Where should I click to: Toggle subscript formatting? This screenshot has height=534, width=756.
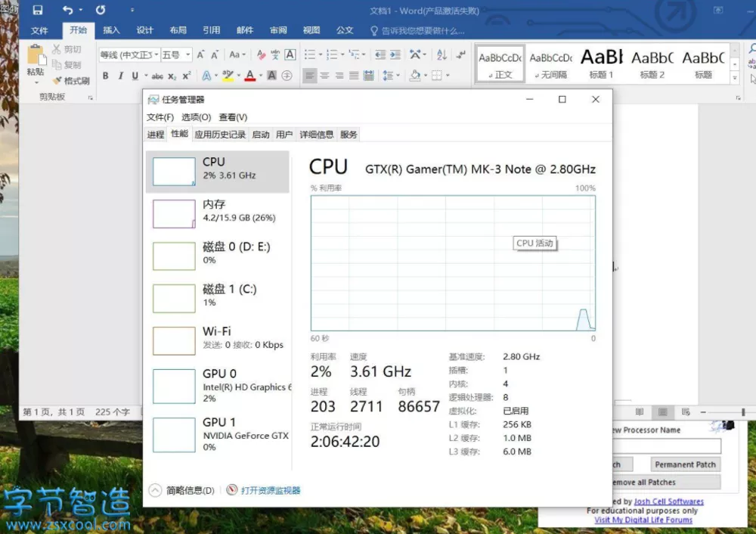point(172,76)
